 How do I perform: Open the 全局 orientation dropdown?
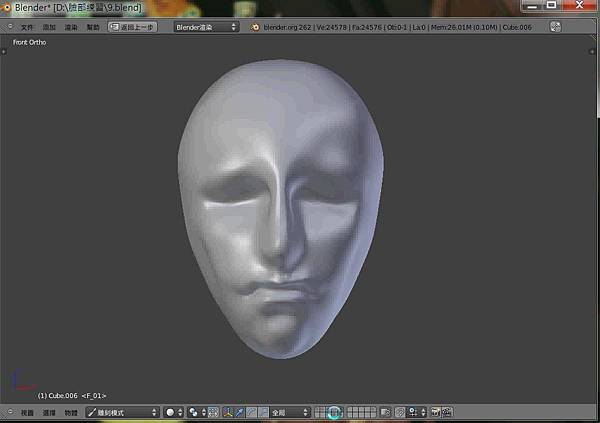point(290,412)
